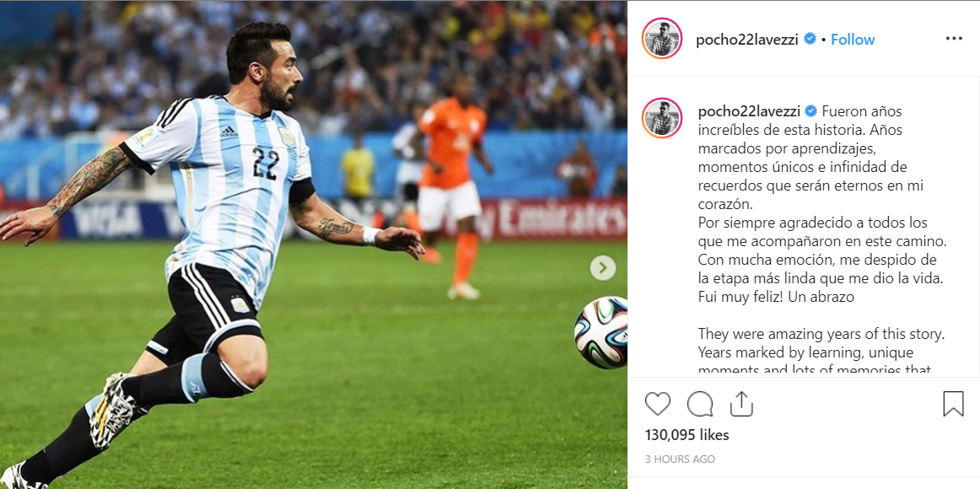Open the 3 HOURS AGO timestamp
Screen dimensions: 980x489
[680, 459]
